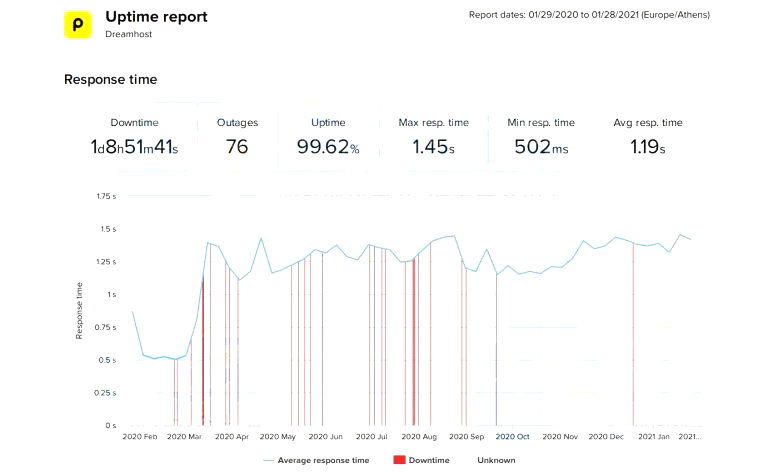This screenshot has width=768, height=472.
Task: Click the yellow Pingdom logo icon
Action: point(78,24)
